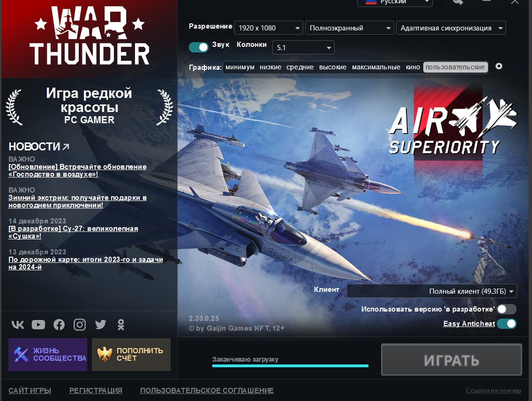The image size is (532, 401).
Task: Click the loading progress bar
Action: tap(290, 365)
